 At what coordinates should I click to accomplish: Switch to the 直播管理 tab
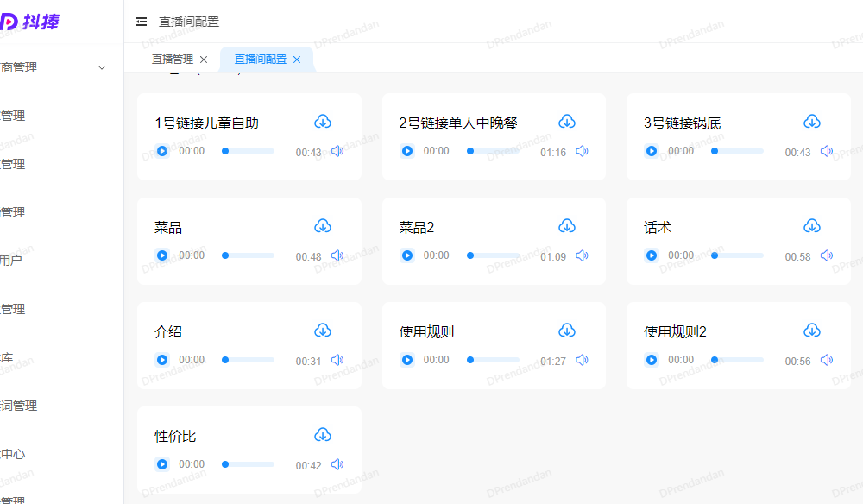(x=172, y=60)
